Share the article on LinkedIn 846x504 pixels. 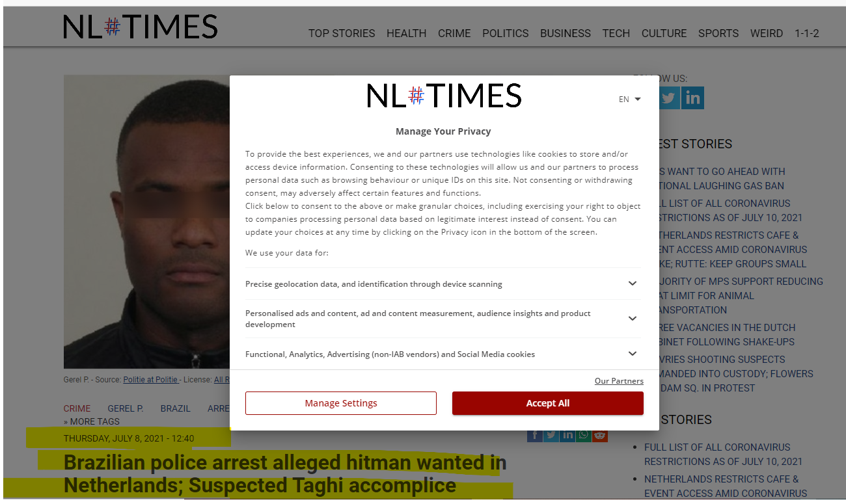pyautogui.click(x=567, y=435)
